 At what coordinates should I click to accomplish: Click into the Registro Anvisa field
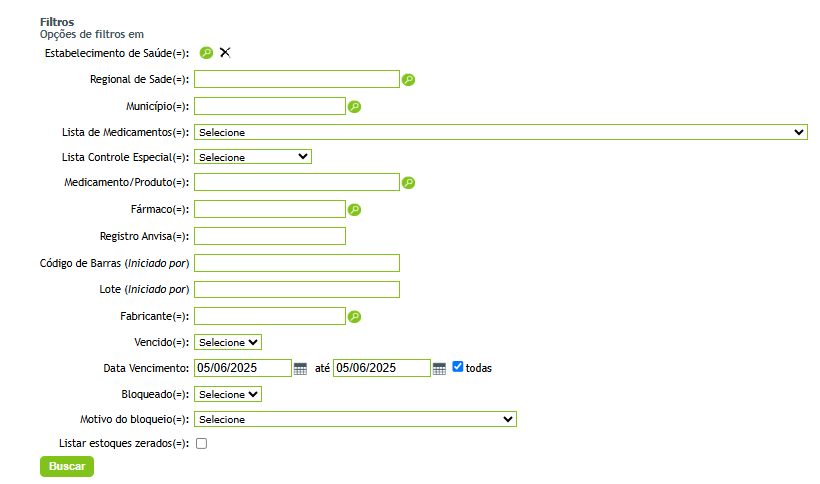[x=270, y=236]
